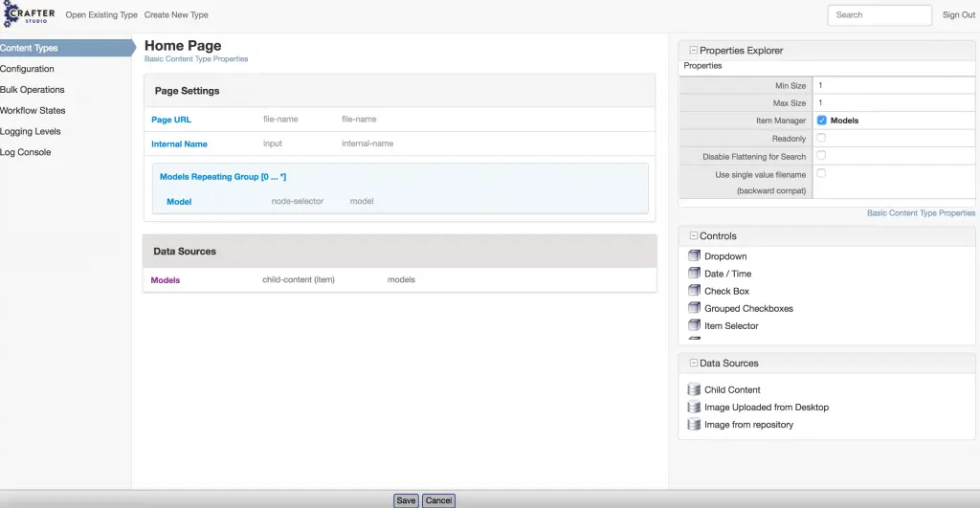
Task: Select the Dropdown control icon
Action: point(695,255)
